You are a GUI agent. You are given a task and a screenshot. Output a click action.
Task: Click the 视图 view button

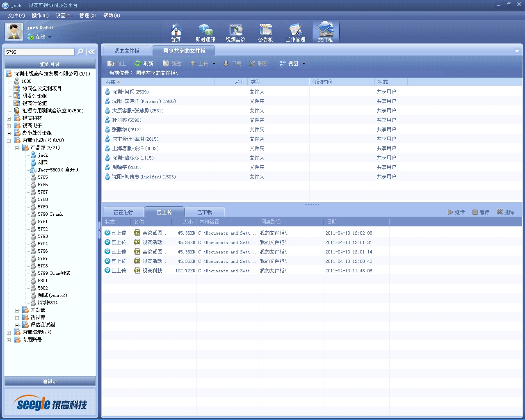pyautogui.click(x=289, y=64)
